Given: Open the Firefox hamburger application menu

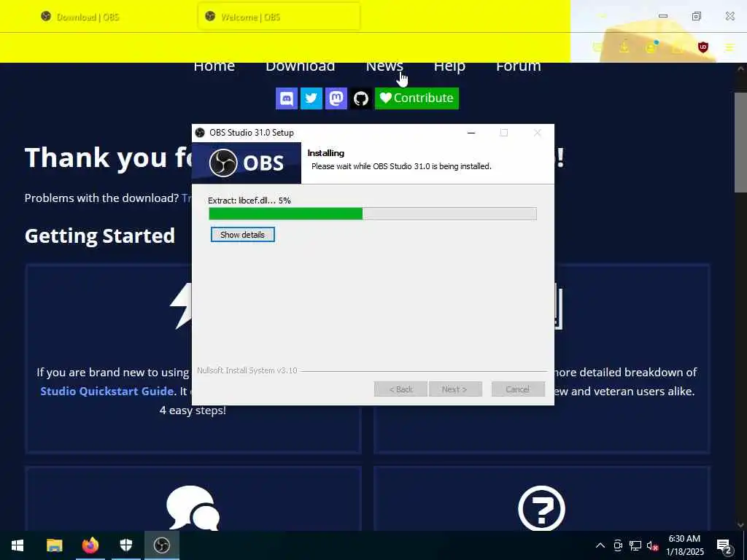Looking at the screenshot, I should [729, 47].
